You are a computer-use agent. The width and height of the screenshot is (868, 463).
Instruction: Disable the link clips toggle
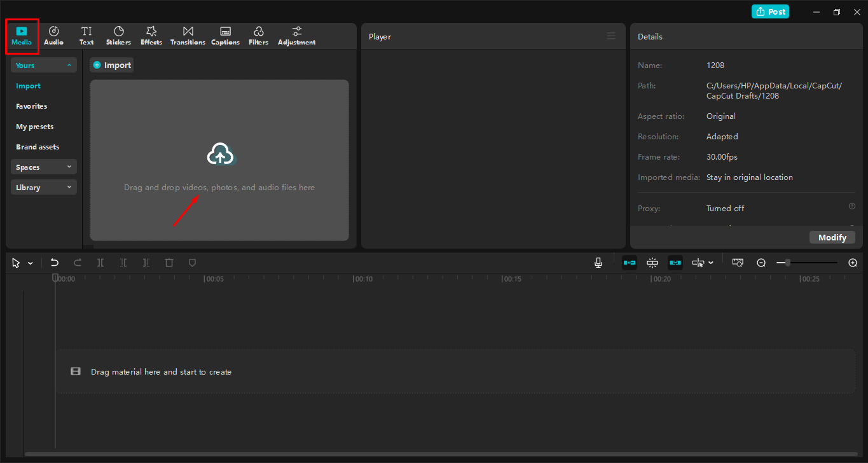[675, 262]
